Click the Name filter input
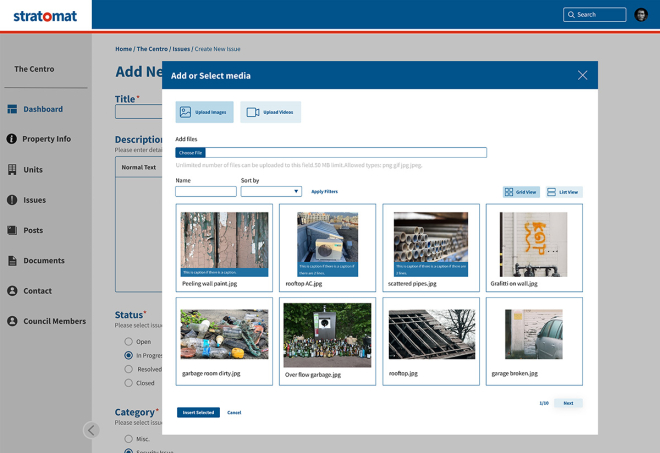 coord(206,192)
